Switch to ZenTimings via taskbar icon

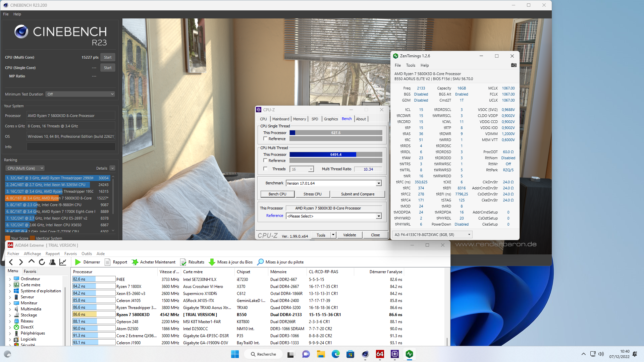pyautogui.click(x=410, y=354)
